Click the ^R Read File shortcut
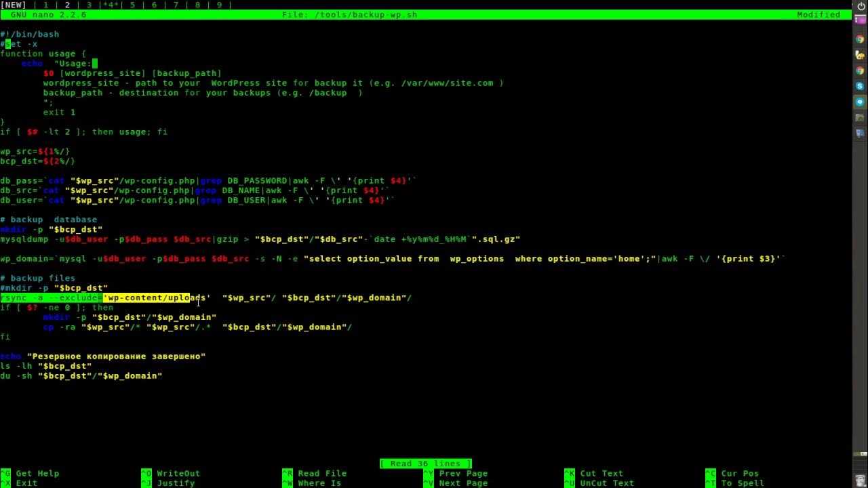The width and height of the screenshot is (868, 488). [x=315, y=473]
